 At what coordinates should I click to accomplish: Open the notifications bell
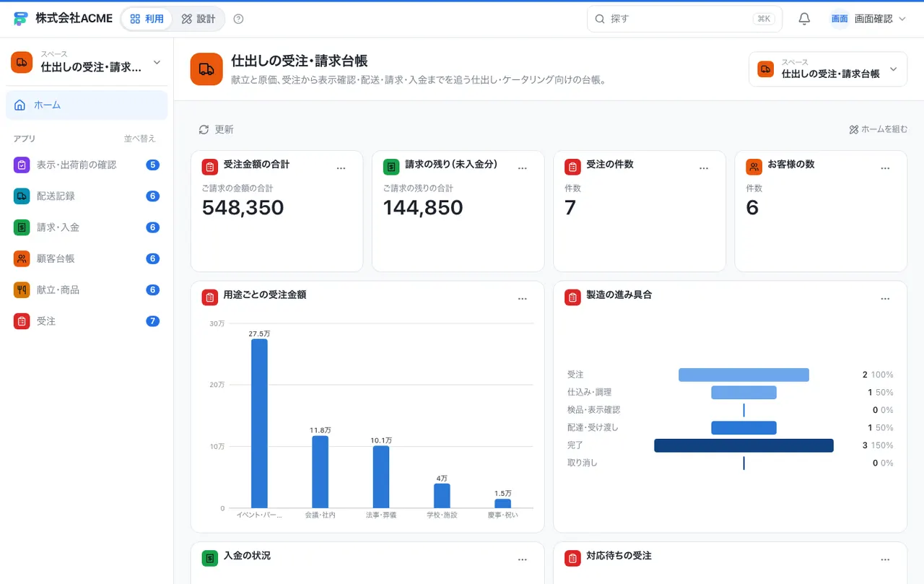pos(804,19)
